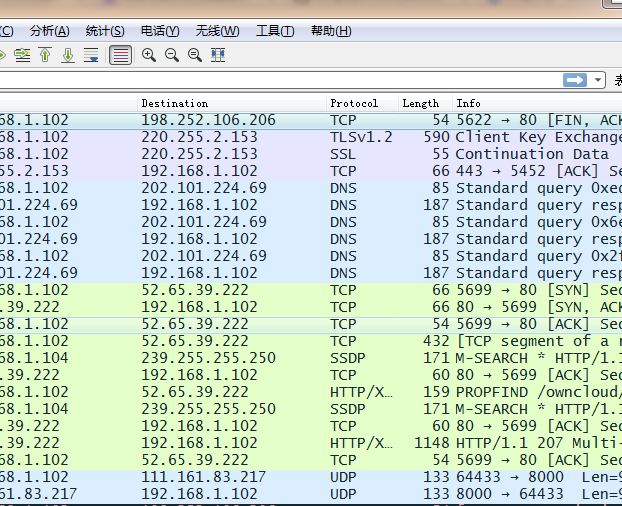This screenshot has width=622, height=506.
Task: Zoom out of the packet list text
Action: tap(172, 55)
